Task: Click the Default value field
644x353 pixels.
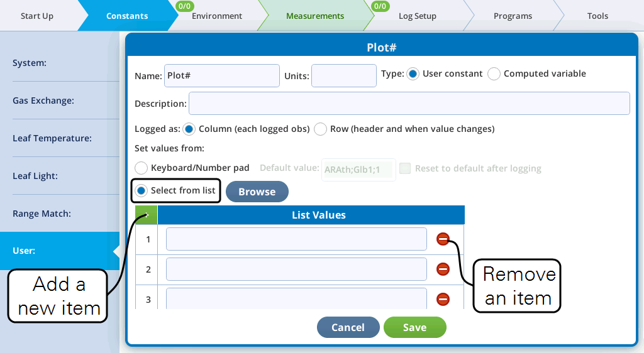Action: [358, 170]
